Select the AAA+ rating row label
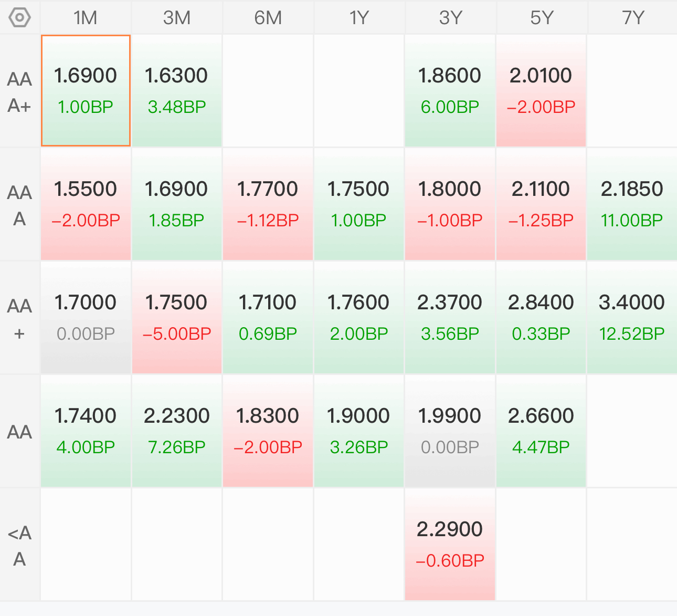The height and width of the screenshot is (616, 677). pos(19,92)
